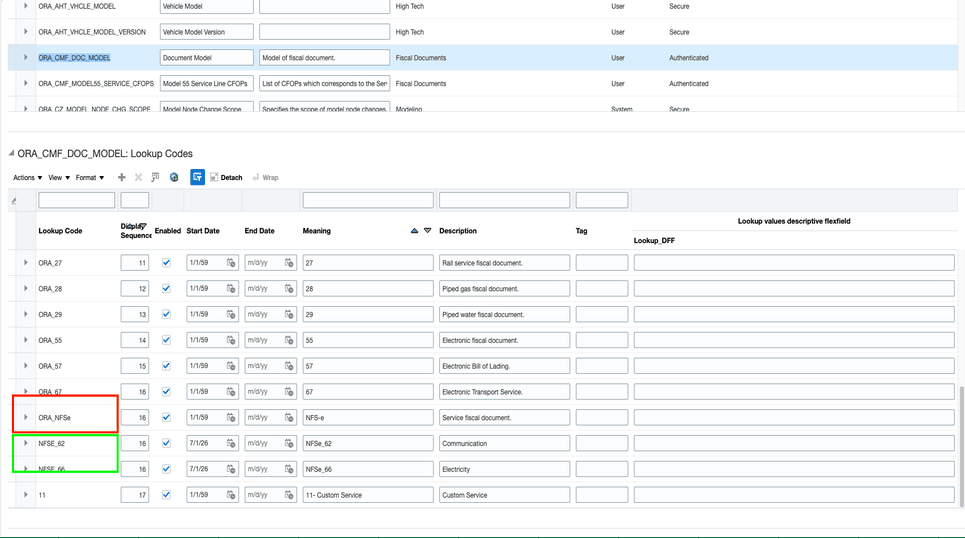Click the Start Date column header

pyautogui.click(x=203, y=231)
